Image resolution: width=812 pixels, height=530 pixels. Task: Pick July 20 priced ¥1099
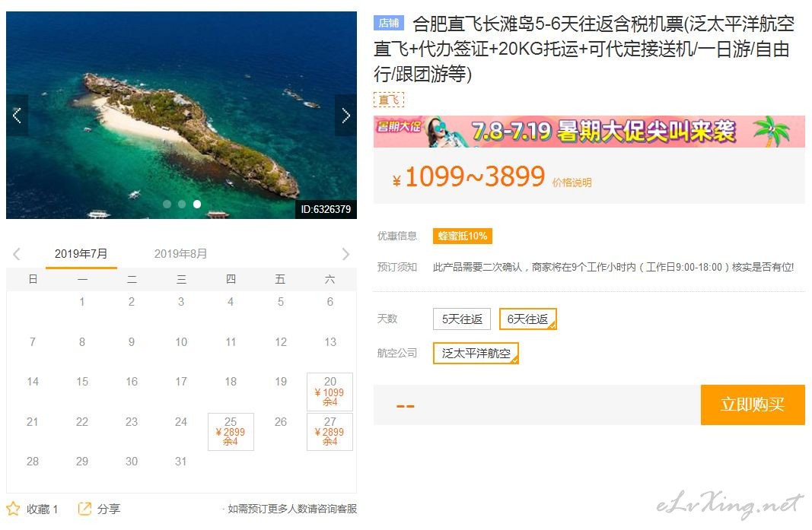click(330, 392)
